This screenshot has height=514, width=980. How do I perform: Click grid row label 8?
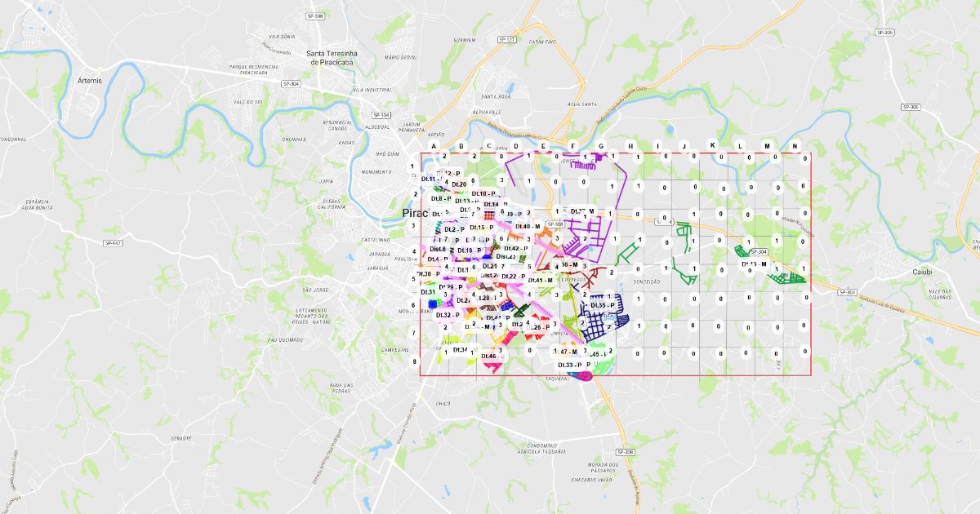tap(414, 361)
